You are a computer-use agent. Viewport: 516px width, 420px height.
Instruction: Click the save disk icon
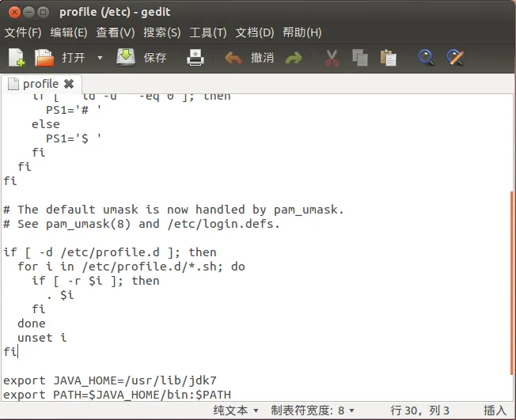(126, 57)
